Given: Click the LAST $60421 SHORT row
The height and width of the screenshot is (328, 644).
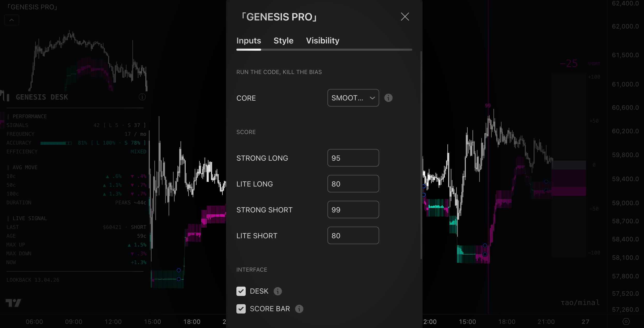Looking at the screenshot, I should point(76,227).
